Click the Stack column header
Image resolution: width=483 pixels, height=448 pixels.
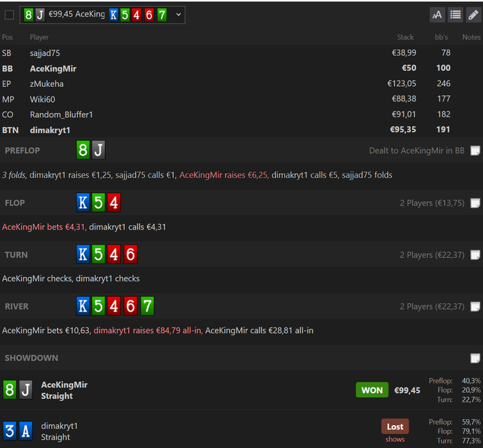(x=405, y=37)
